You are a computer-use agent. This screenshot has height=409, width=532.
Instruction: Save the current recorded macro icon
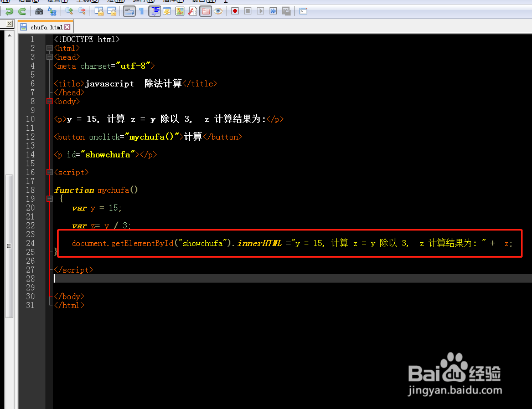point(286,11)
